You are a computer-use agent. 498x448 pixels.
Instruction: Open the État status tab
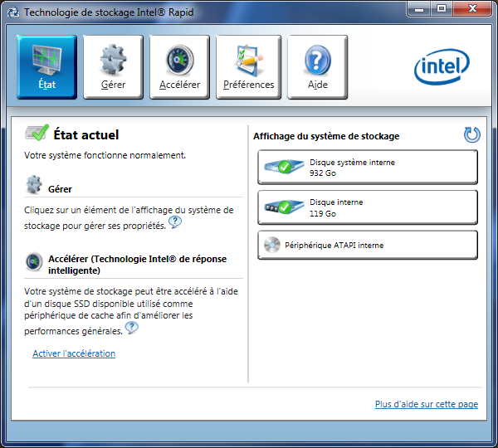coord(46,67)
